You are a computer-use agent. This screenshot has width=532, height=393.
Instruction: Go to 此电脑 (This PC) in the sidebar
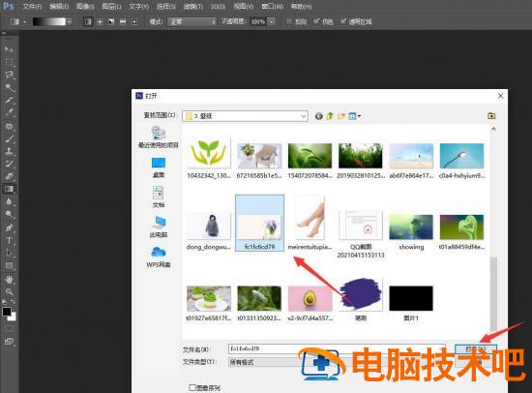click(158, 227)
